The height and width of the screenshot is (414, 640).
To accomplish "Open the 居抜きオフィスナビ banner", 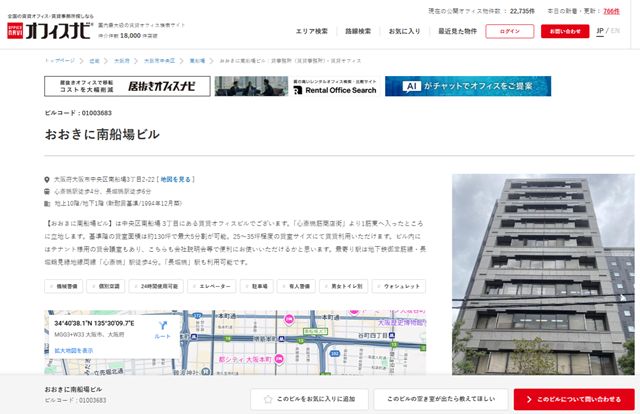I will point(127,86).
